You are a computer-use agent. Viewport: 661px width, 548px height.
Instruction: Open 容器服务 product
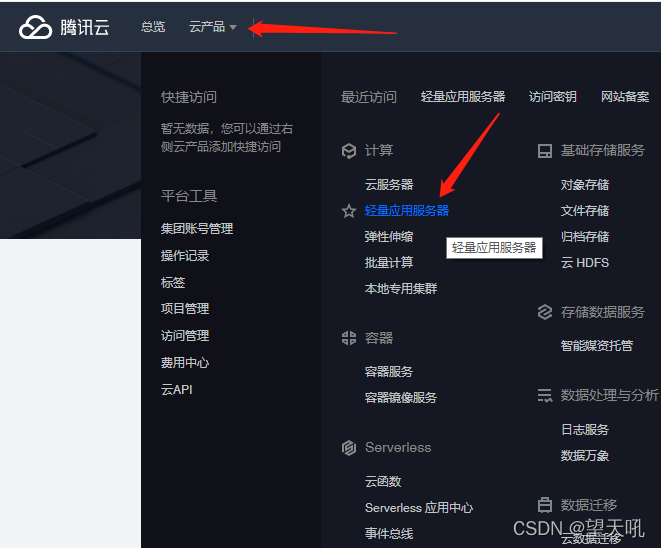(x=389, y=372)
